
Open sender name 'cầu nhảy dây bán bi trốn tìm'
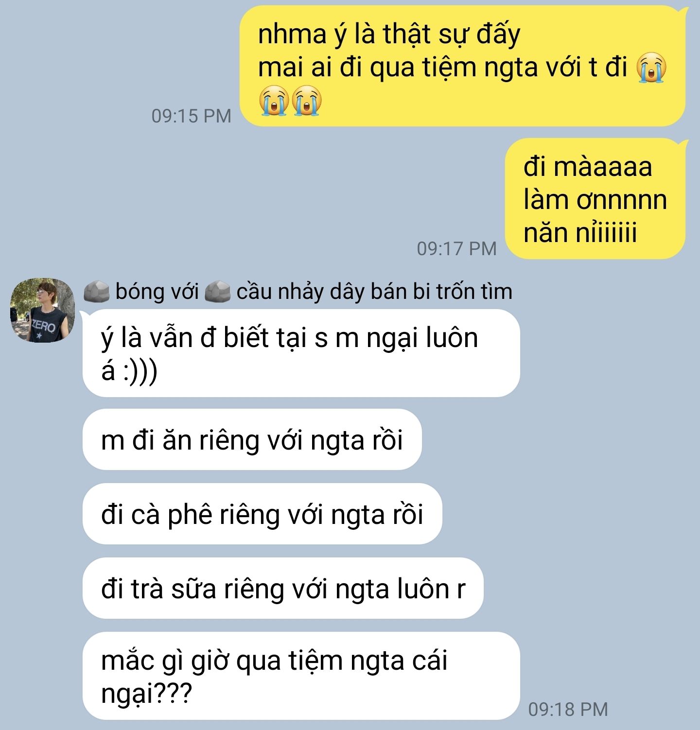pyautogui.click(x=374, y=292)
